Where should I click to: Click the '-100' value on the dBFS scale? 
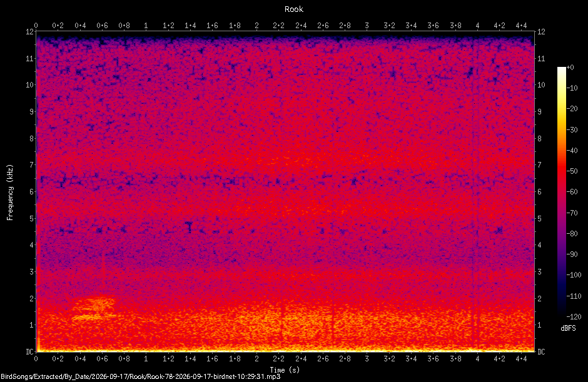pyautogui.click(x=574, y=275)
